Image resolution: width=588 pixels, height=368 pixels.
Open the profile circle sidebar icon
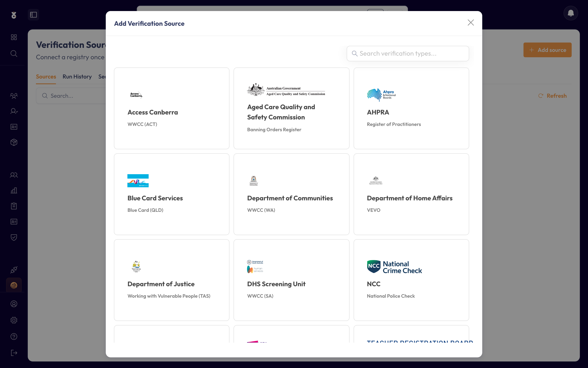coord(14,304)
